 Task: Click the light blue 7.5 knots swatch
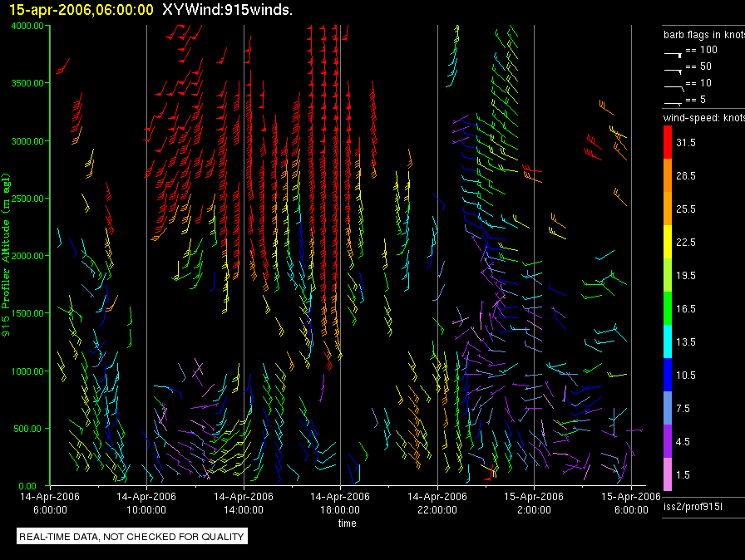point(668,408)
